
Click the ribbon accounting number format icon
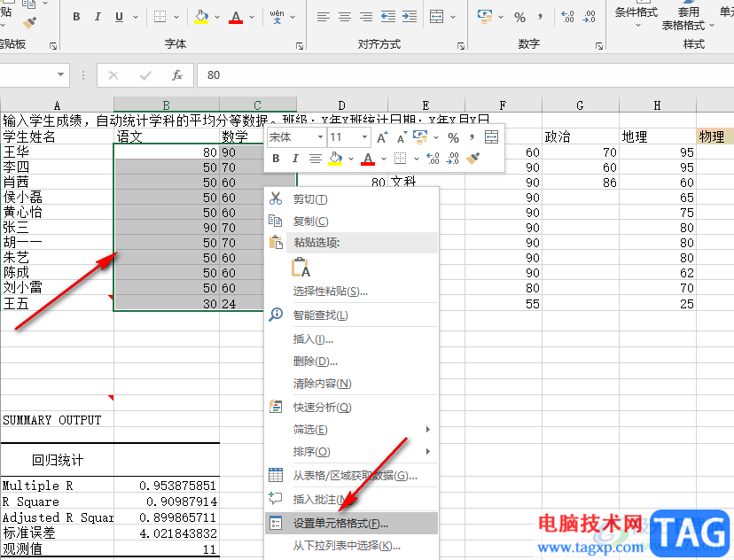click(x=485, y=17)
